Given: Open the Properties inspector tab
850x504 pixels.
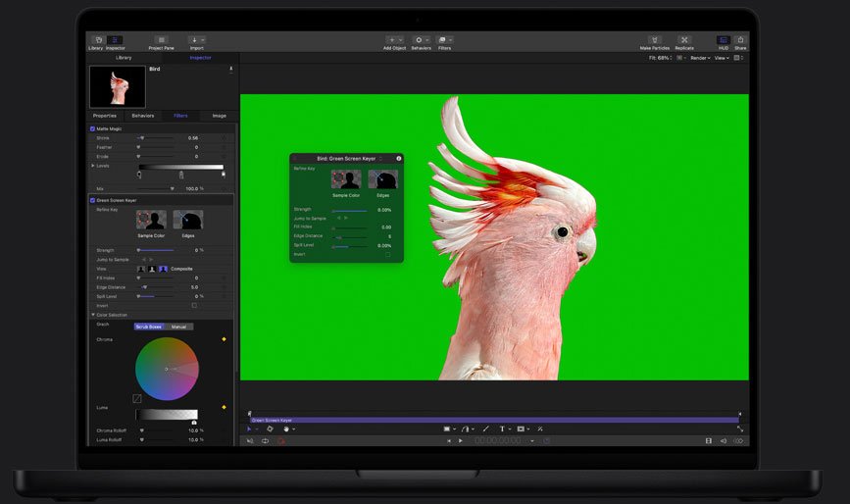Looking at the screenshot, I should [105, 116].
